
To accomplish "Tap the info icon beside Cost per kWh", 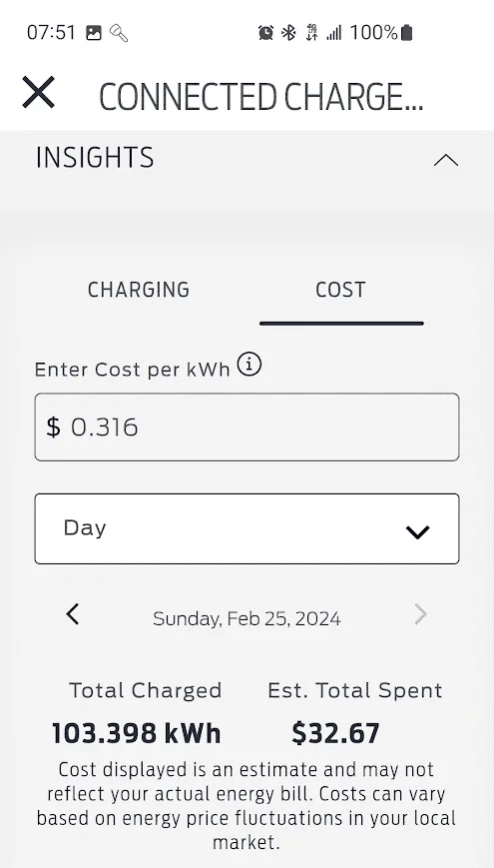I will [x=249, y=365].
